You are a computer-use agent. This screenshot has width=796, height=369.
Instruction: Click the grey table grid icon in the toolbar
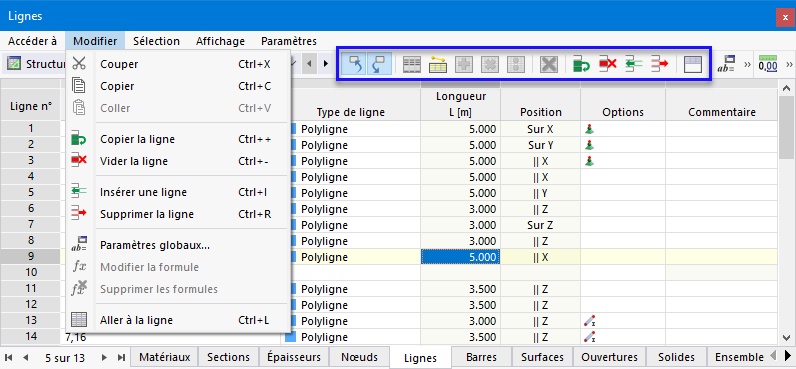[x=412, y=64]
